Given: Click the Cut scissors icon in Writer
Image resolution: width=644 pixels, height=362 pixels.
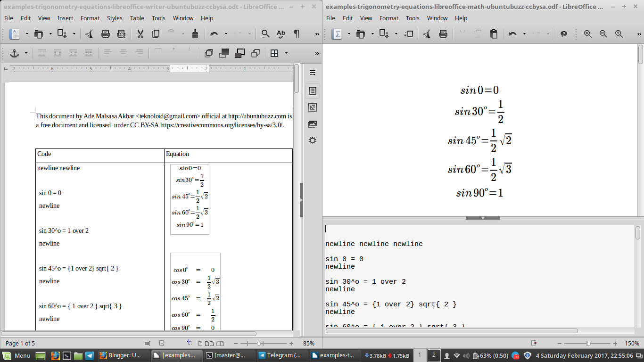Looking at the screenshot, I should coord(140,33).
